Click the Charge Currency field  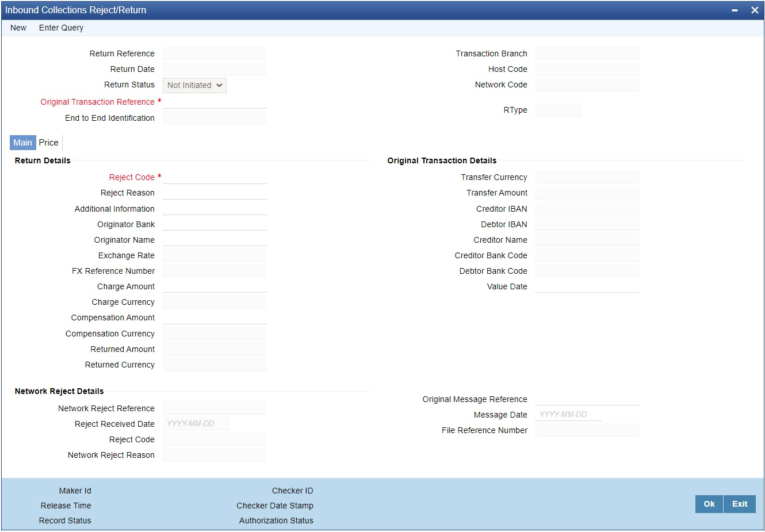(215, 302)
